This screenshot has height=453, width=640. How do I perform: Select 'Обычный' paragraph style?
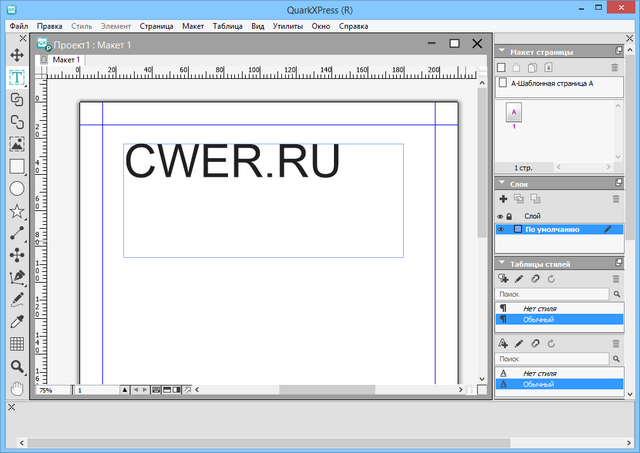pos(538,320)
